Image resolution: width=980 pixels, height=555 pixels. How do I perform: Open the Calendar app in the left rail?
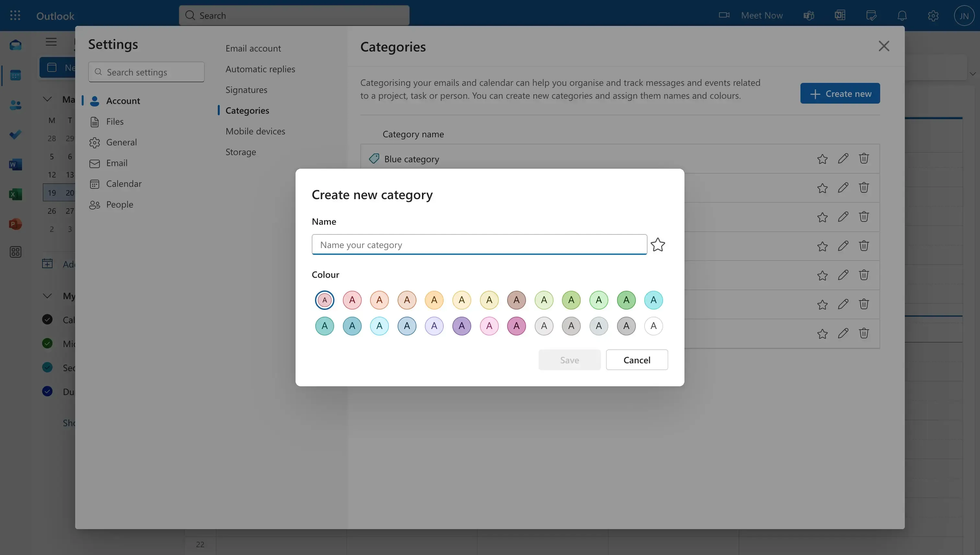(15, 75)
